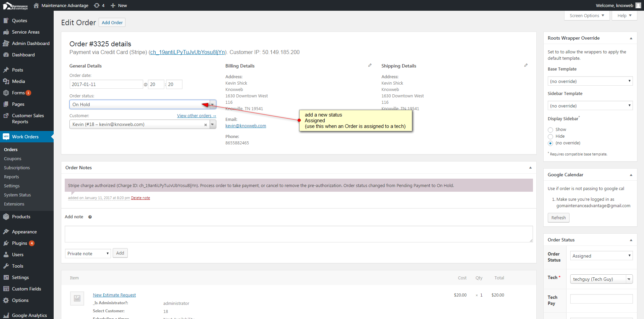Click the Add Order button
This screenshot has width=644, height=319.
[112, 22]
